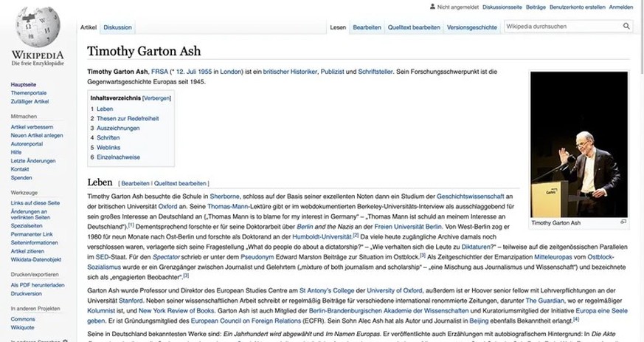The image size is (644, 342).
Task: Open the Timothy Garton Ash portrait thumbnail
Action: coord(579,144)
